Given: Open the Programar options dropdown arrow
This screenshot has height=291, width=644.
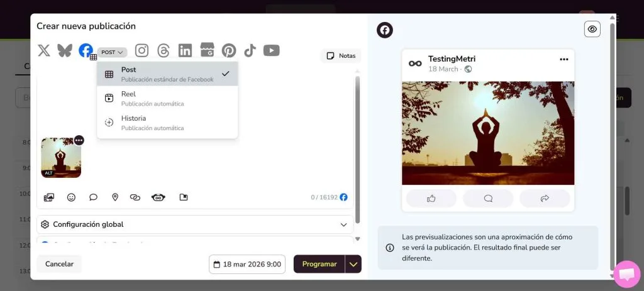Looking at the screenshot, I should pyautogui.click(x=353, y=265).
